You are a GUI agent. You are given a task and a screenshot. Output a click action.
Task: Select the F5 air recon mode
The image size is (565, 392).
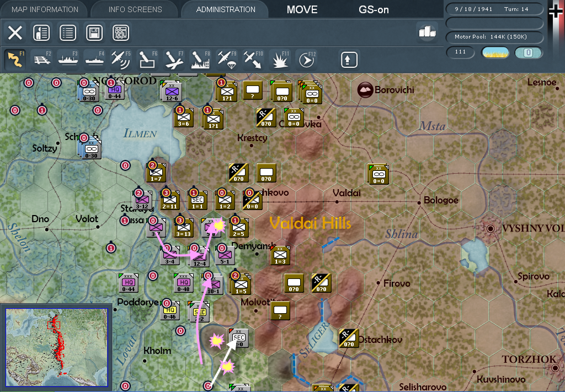coord(121,60)
